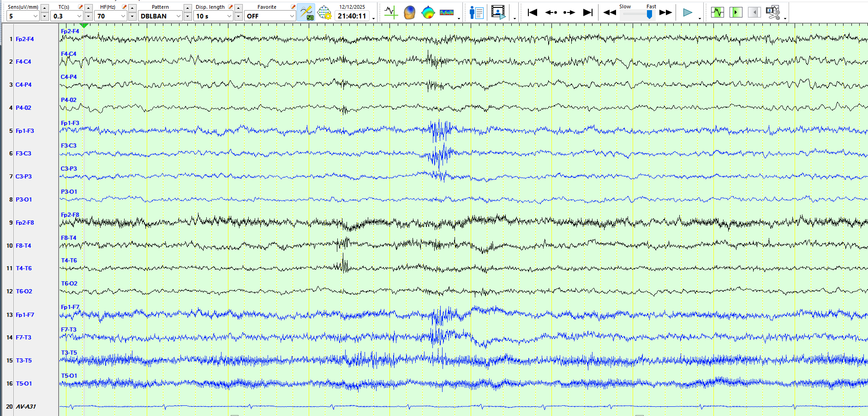The height and width of the screenshot is (416, 868).
Task: Click the Disp. length down stepper arrow
Action: [238, 17]
